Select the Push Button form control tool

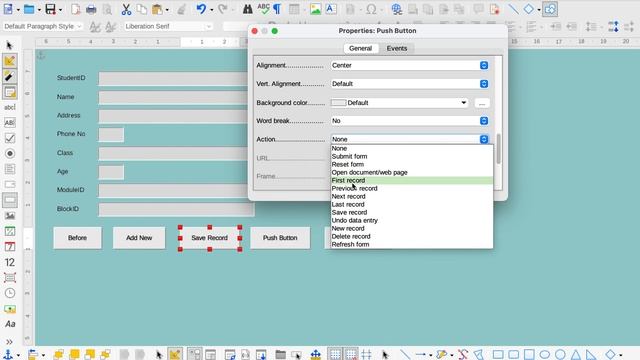[10, 200]
